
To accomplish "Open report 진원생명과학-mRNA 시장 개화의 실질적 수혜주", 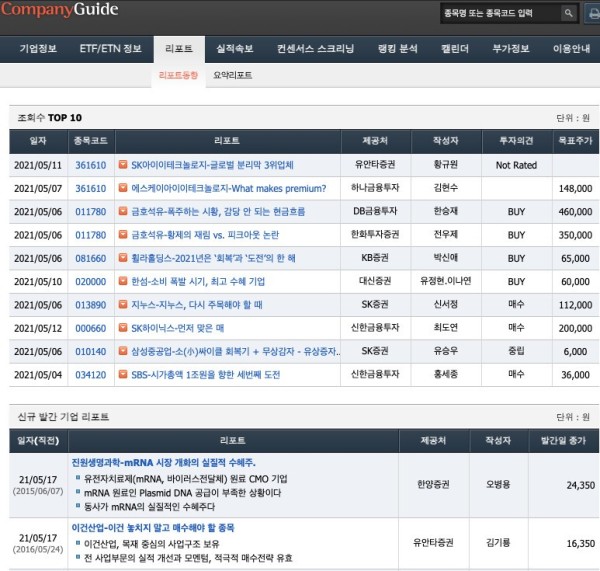I will click(163, 463).
